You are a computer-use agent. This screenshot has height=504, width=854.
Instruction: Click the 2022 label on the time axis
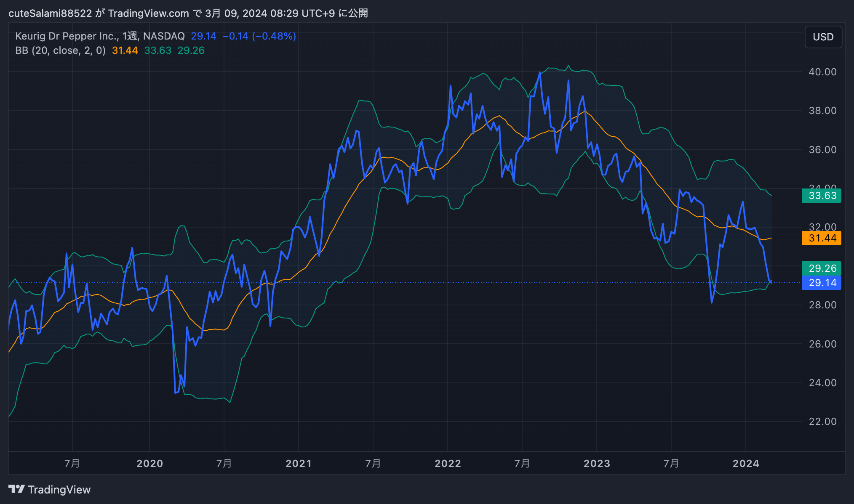[x=448, y=464]
